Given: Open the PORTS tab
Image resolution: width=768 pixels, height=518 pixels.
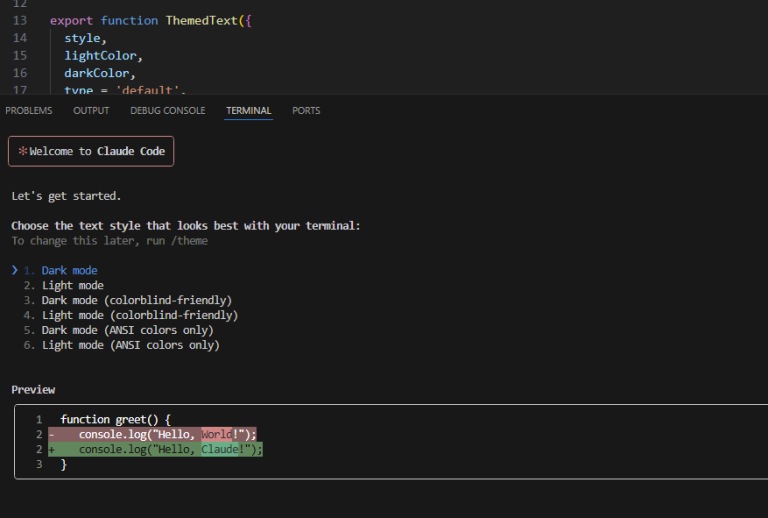Looking at the screenshot, I should (x=306, y=111).
